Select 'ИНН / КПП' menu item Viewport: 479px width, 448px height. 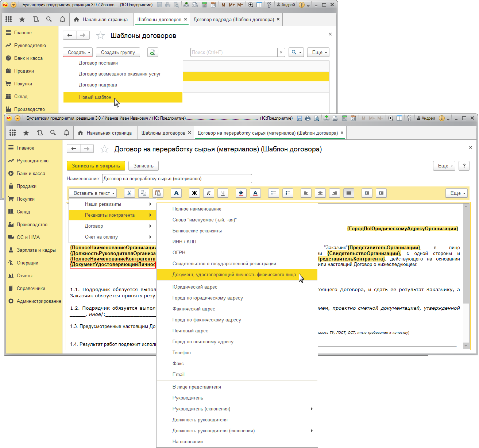237,242
